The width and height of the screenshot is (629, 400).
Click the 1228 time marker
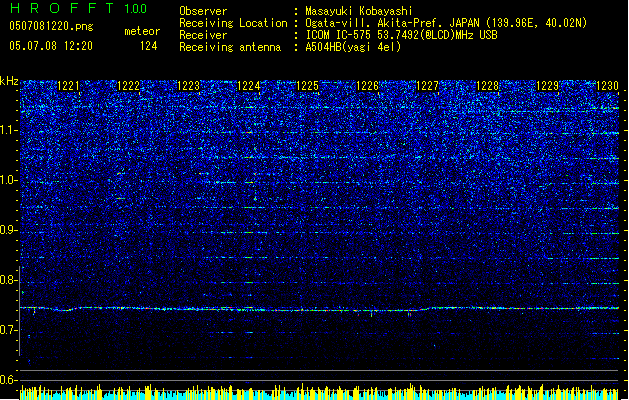(487, 86)
